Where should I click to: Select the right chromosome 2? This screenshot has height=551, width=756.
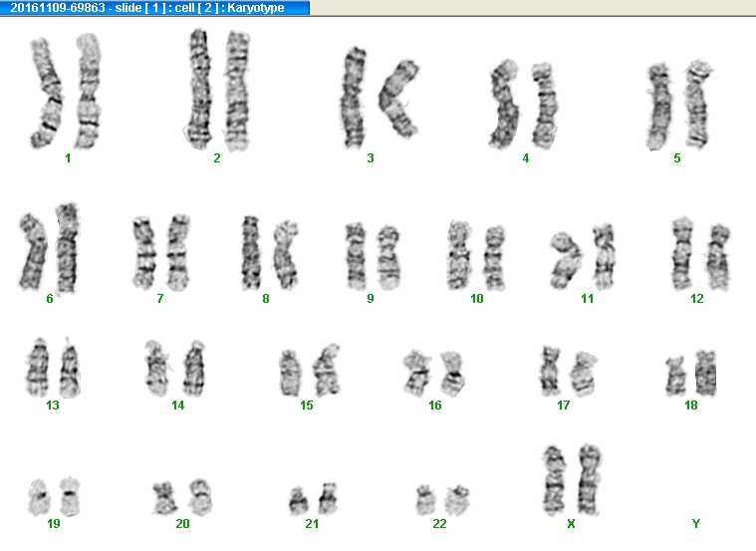(x=238, y=91)
